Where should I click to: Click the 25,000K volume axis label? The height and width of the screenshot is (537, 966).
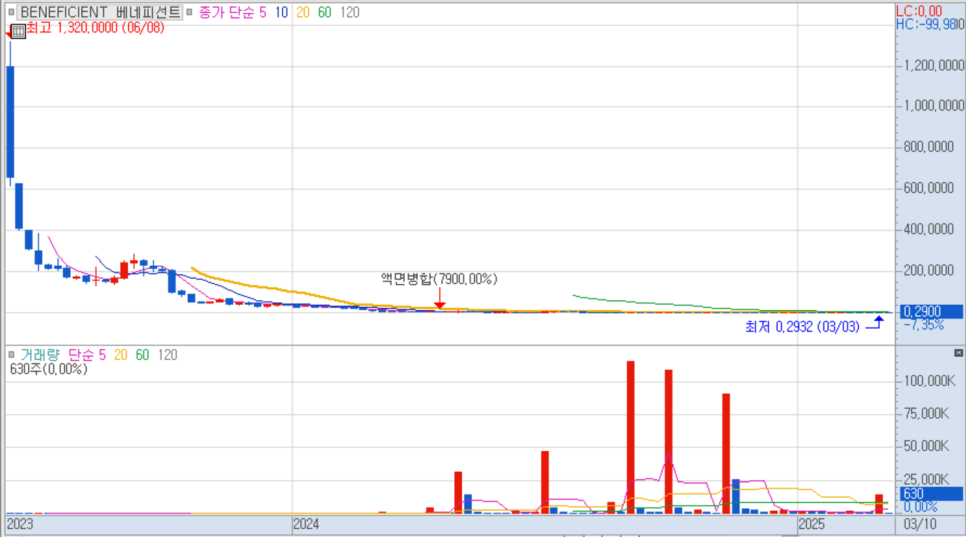click(x=926, y=479)
